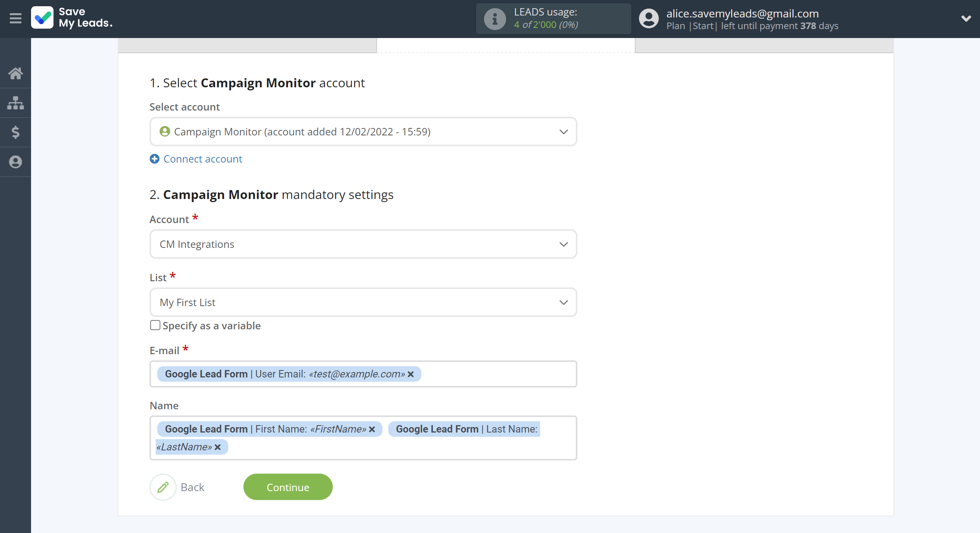The image size is (980, 533).
Task: Click the account email alice.savemyleads@gmail.com
Action: [x=742, y=14]
